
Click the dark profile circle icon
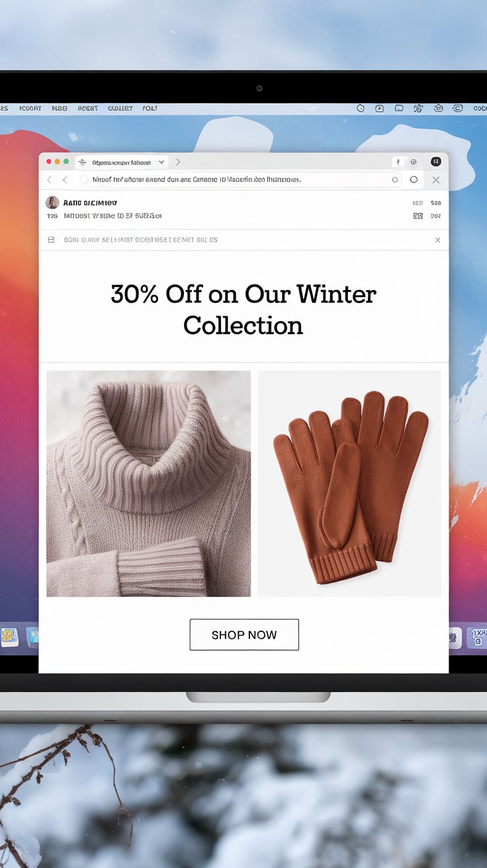point(435,161)
